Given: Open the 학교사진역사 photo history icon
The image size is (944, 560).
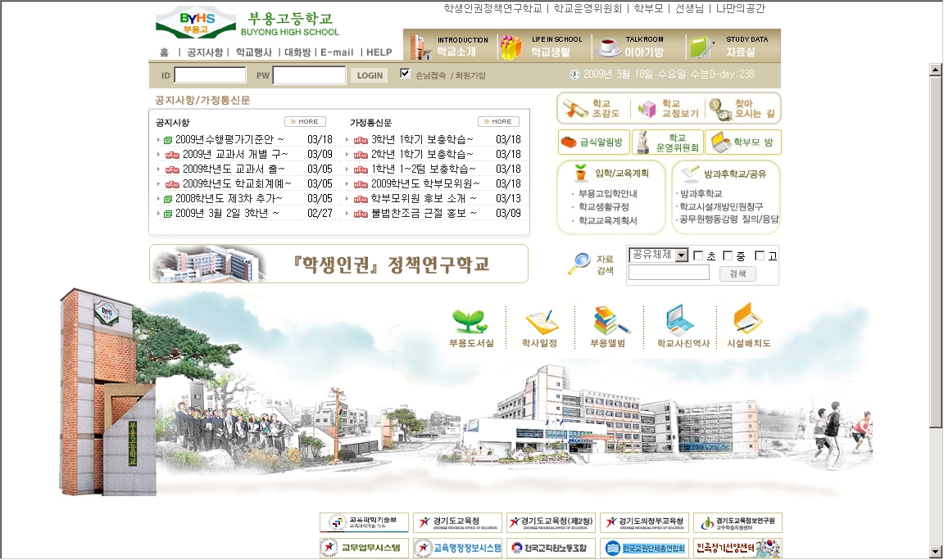Looking at the screenshot, I should click(680, 320).
